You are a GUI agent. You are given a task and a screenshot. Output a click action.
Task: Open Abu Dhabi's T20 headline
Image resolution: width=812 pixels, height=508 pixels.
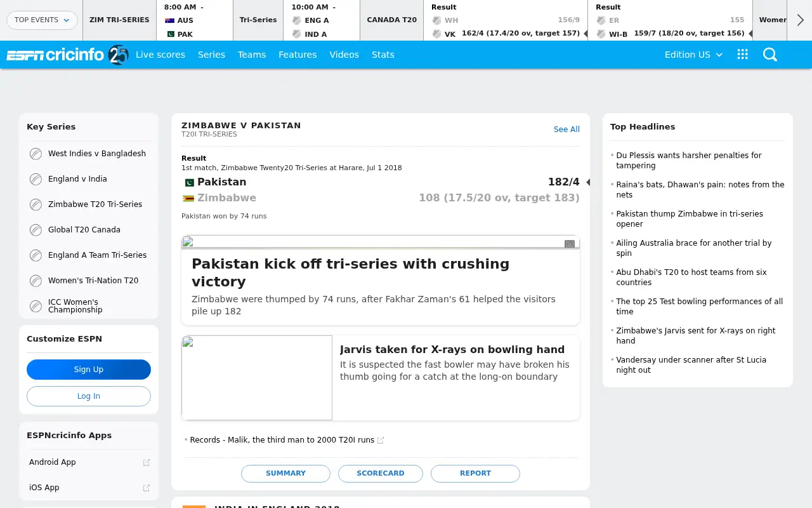click(x=691, y=277)
